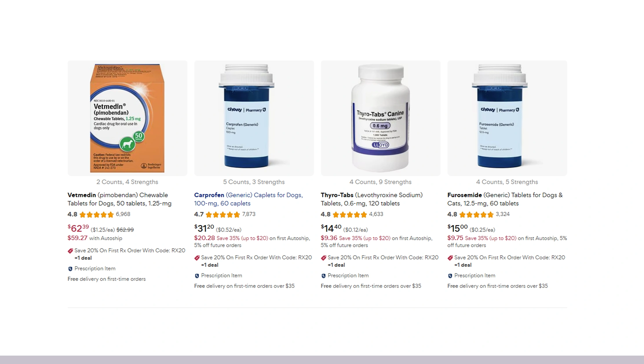644x364 pixels.
Task: Expand the +1 deal under Carprofen
Action: click(x=210, y=265)
